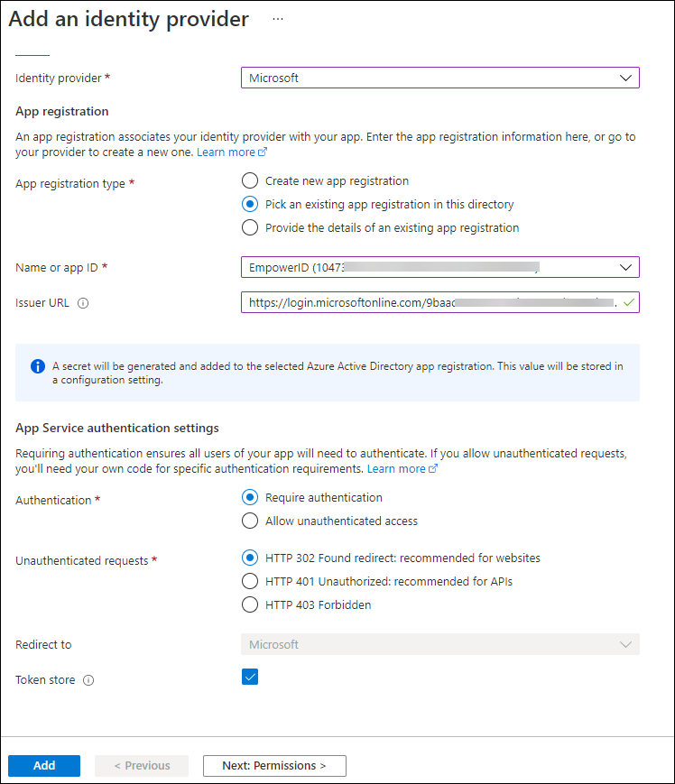Click the Issuer URL info icon
The height and width of the screenshot is (784, 675).
[83, 303]
